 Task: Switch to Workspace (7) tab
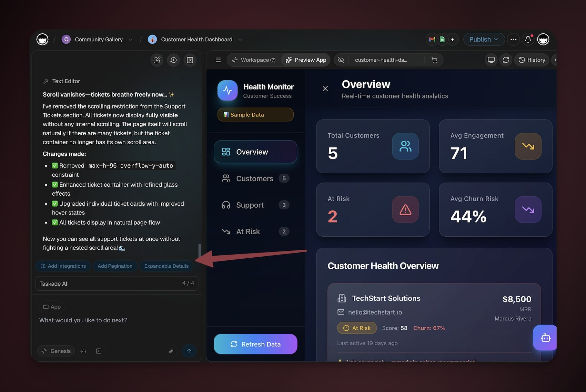[x=254, y=60]
